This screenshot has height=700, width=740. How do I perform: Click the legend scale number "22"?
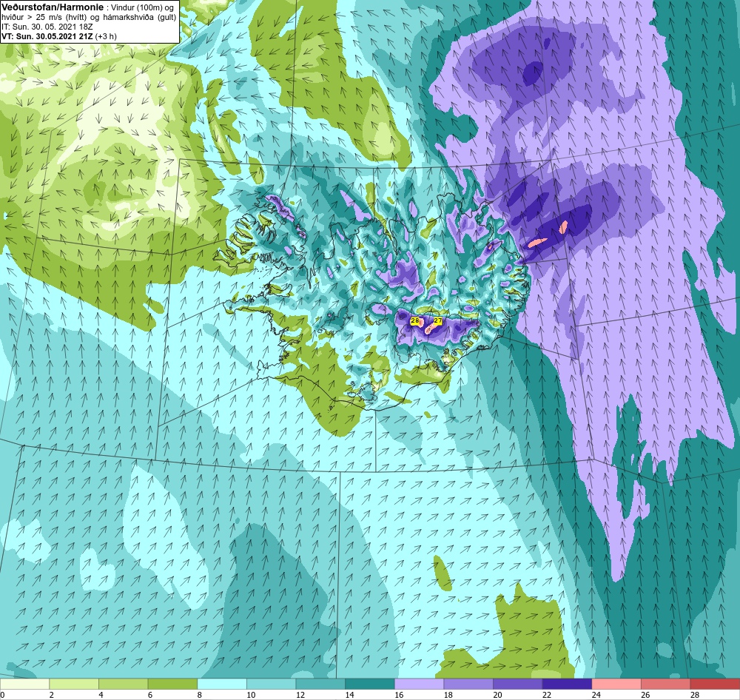[547, 695]
